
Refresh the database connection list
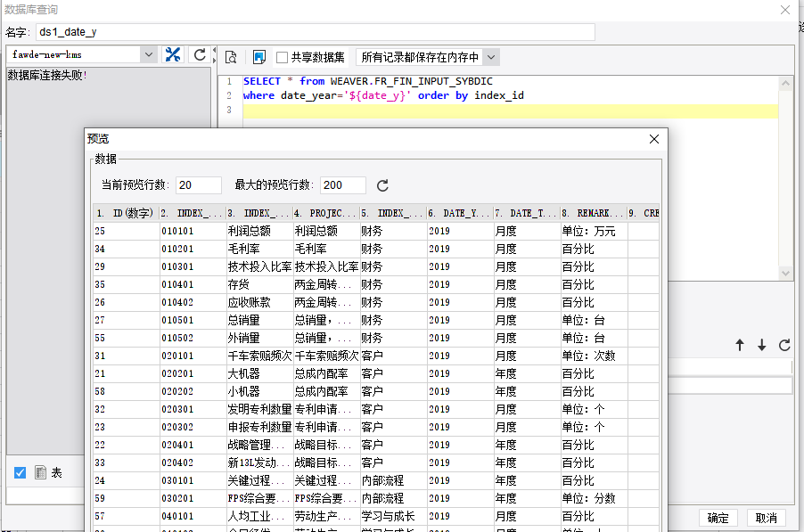[200, 55]
